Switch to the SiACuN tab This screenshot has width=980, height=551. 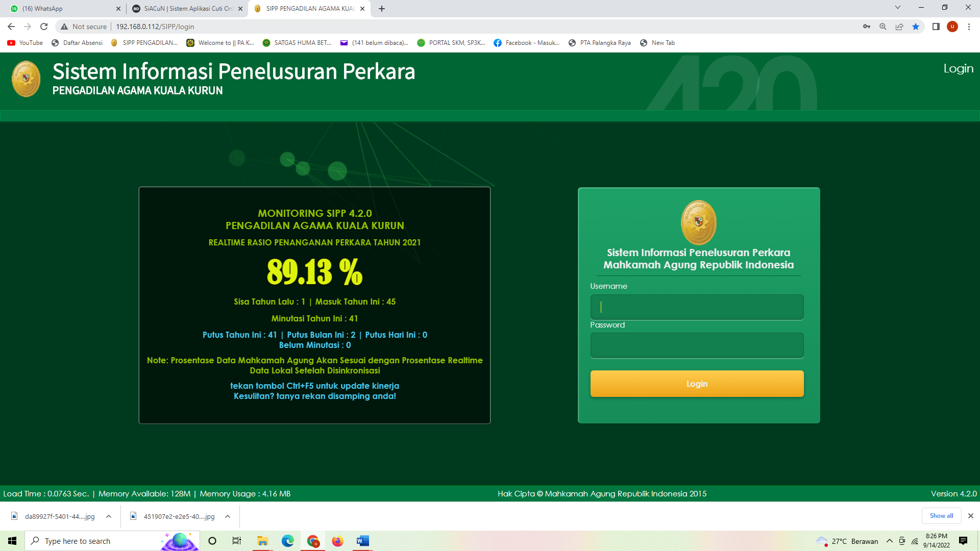(186, 9)
